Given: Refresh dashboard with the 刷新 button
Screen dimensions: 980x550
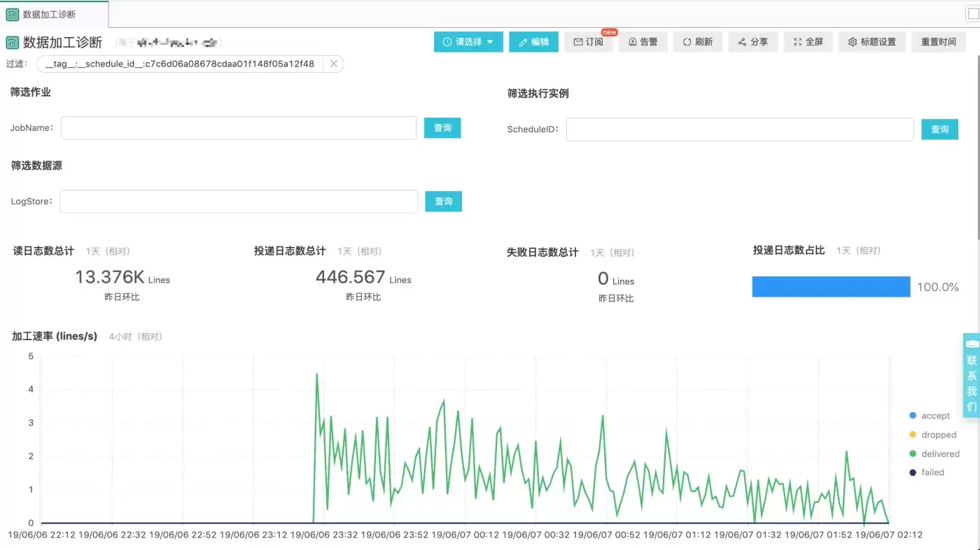Looking at the screenshot, I should (698, 42).
